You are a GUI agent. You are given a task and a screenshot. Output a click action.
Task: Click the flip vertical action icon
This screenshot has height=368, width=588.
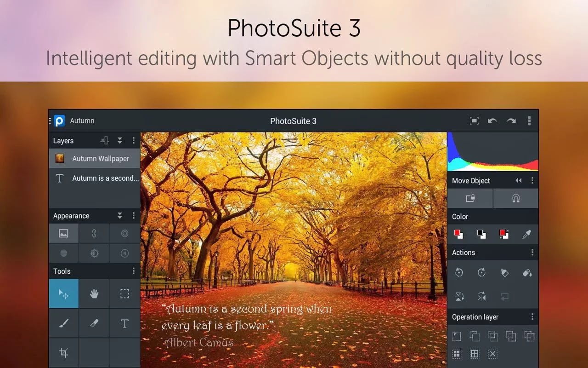coord(458,297)
